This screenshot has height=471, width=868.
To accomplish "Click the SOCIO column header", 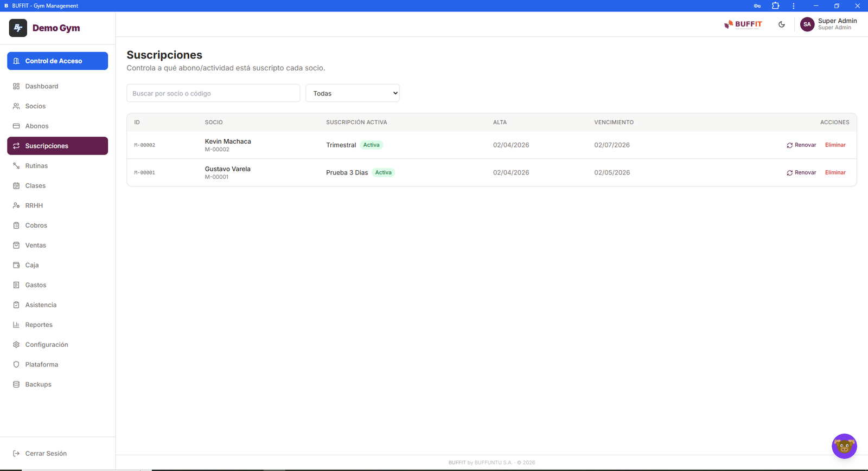I will (x=214, y=122).
